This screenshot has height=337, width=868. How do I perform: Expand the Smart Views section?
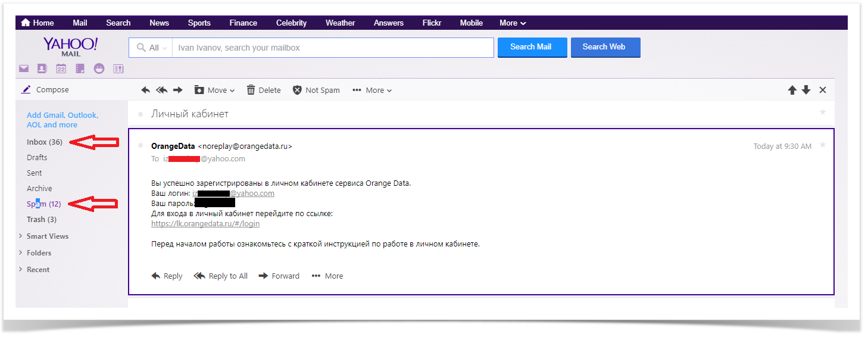47,236
